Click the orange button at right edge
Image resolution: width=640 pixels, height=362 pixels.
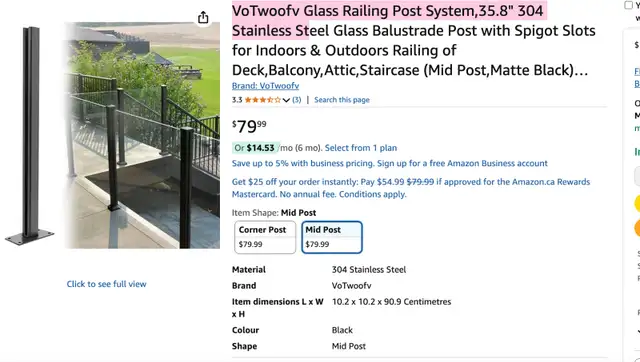[637, 228]
